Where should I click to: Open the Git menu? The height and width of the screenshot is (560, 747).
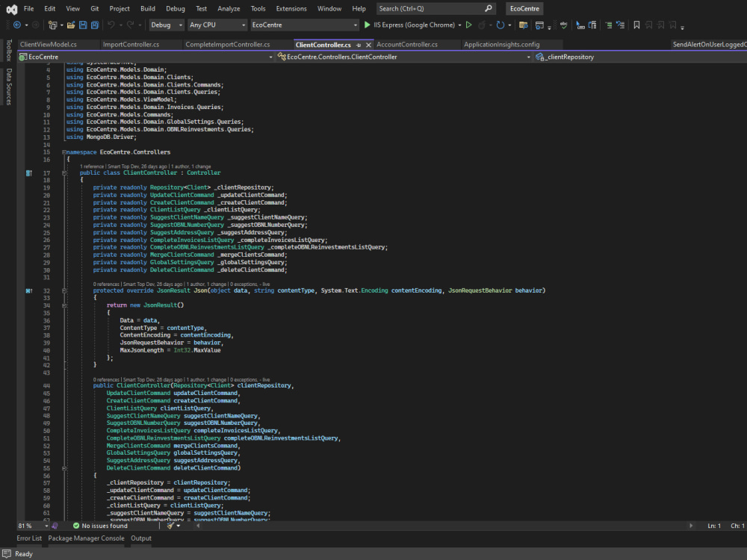(x=94, y=8)
